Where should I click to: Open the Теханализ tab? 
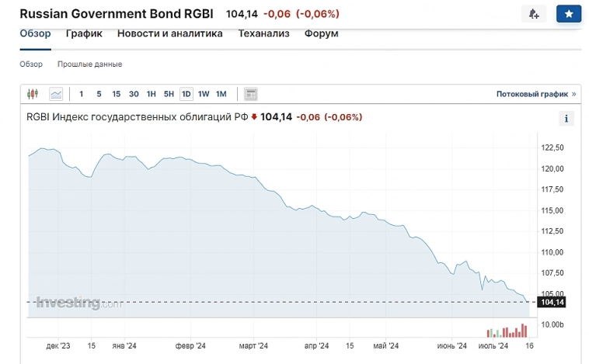tap(263, 33)
